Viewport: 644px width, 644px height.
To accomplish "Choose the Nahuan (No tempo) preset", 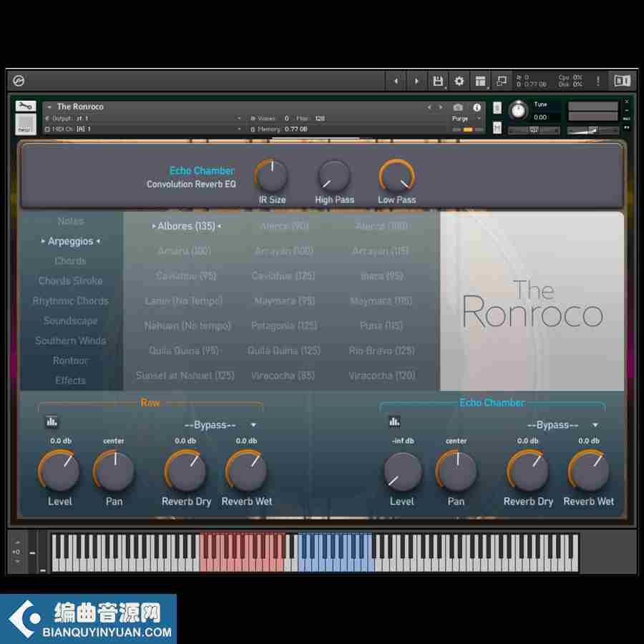I will click(x=187, y=326).
